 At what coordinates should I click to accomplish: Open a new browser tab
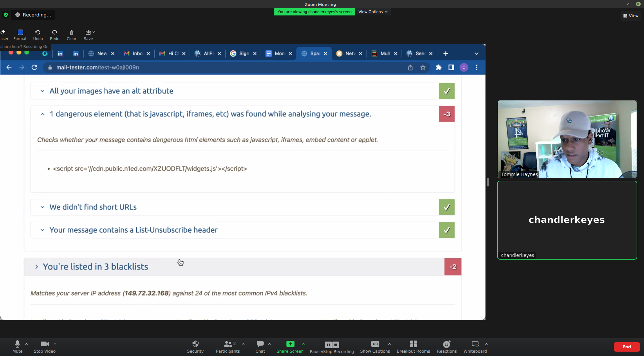pyautogui.click(x=446, y=54)
